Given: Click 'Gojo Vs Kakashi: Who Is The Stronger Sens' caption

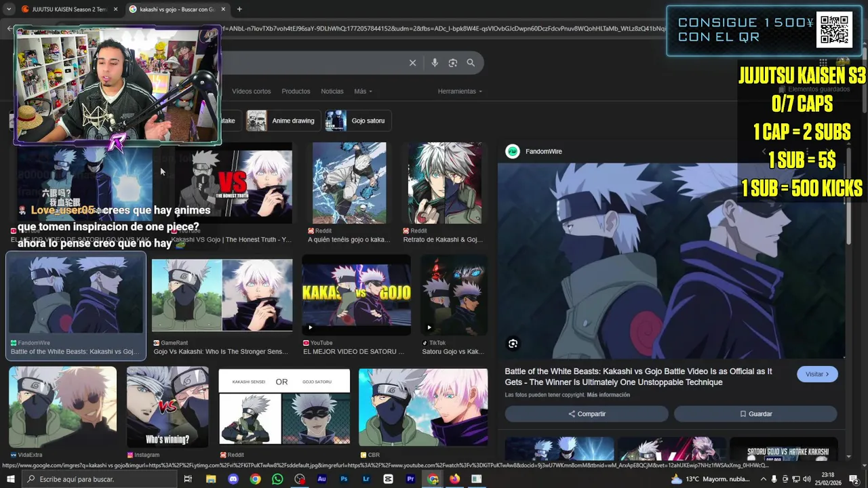Looking at the screenshot, I should (x=221, y=352).
